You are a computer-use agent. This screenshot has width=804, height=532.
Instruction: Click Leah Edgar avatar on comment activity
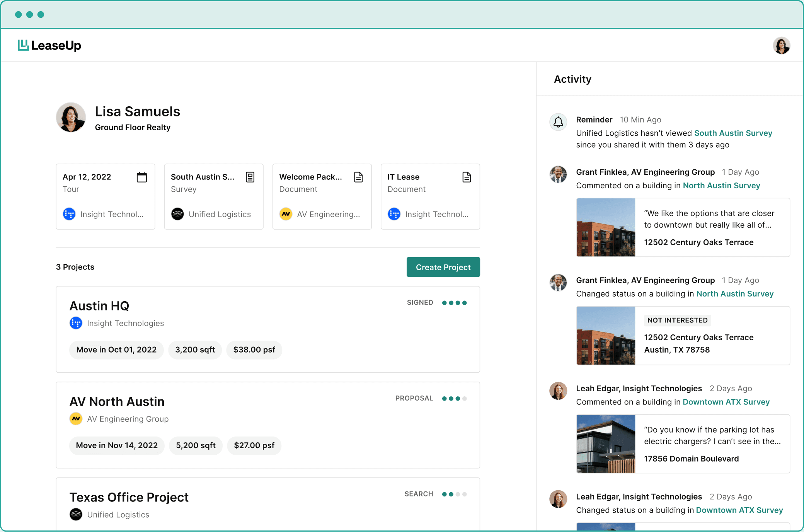558,391
